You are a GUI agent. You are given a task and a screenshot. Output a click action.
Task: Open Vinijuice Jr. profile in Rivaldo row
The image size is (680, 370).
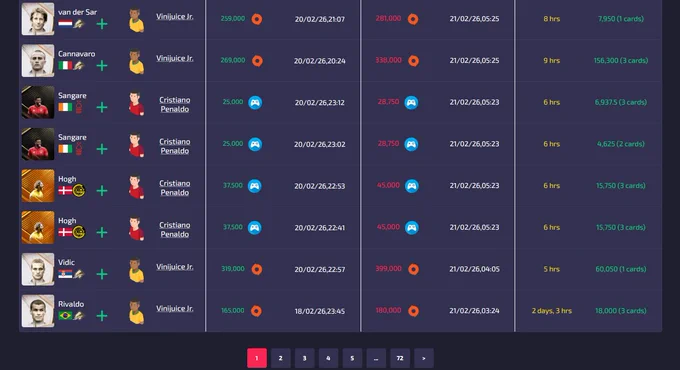[175, 308]
